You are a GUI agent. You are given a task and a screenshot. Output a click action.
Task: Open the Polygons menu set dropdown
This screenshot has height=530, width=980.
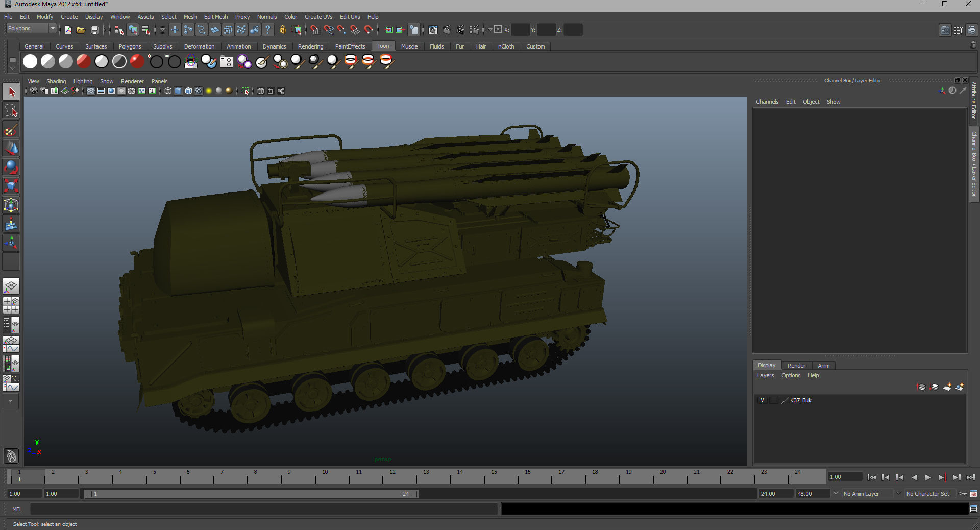(x=31, y=29)
